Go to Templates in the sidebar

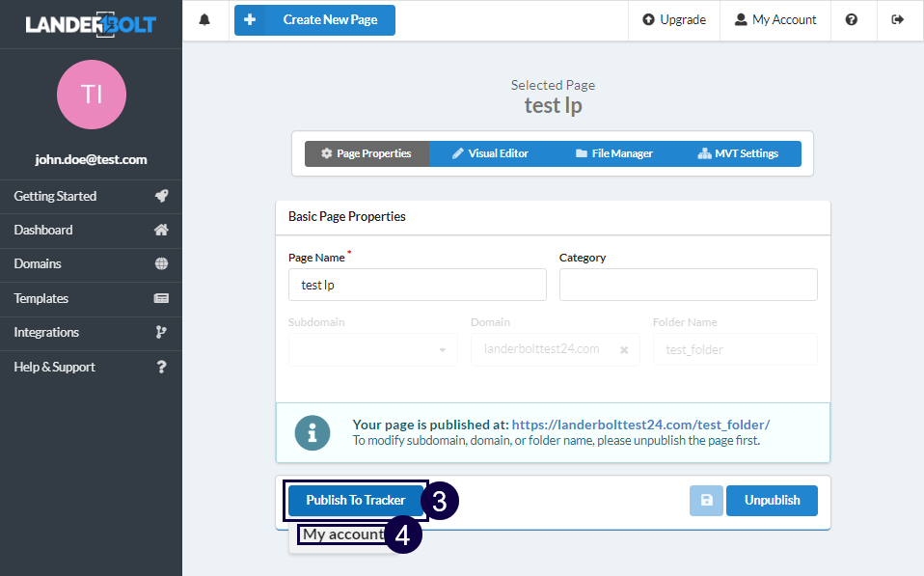tap(91, 298)
